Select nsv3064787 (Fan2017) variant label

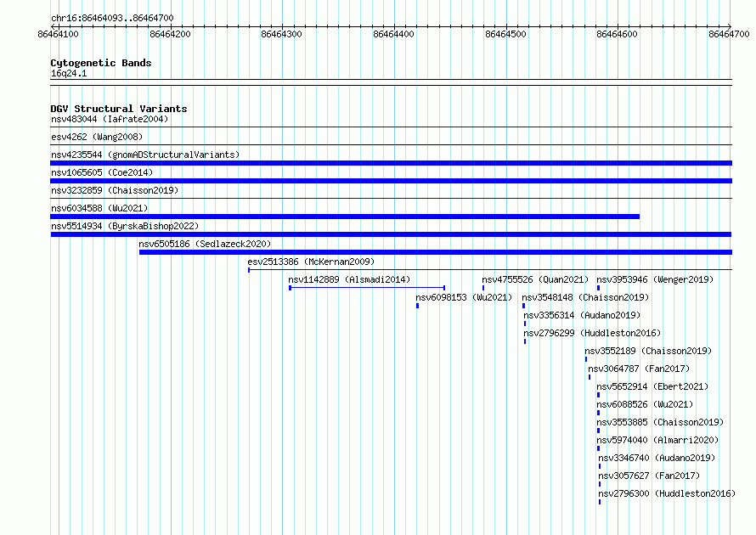coord(639,369)
